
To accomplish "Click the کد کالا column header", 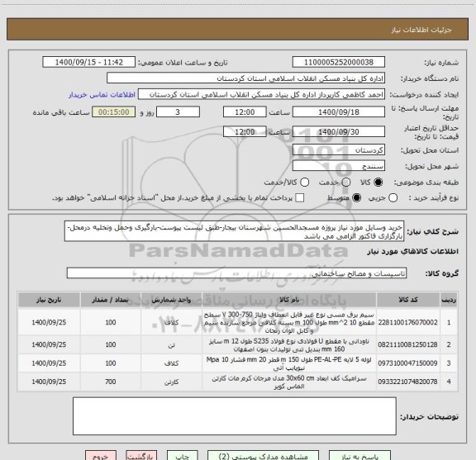I will (x=408, y=300).
